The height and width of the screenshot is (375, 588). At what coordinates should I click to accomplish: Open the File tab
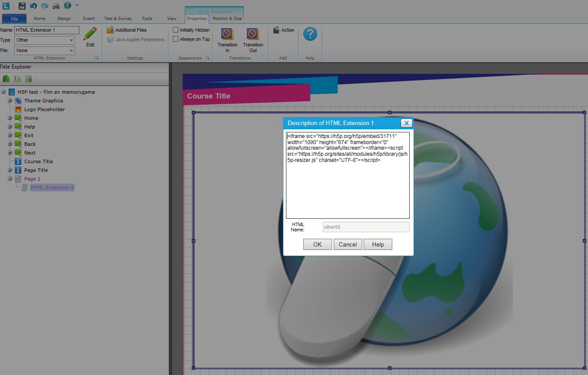pyautogui.click(x=14, y=19)
